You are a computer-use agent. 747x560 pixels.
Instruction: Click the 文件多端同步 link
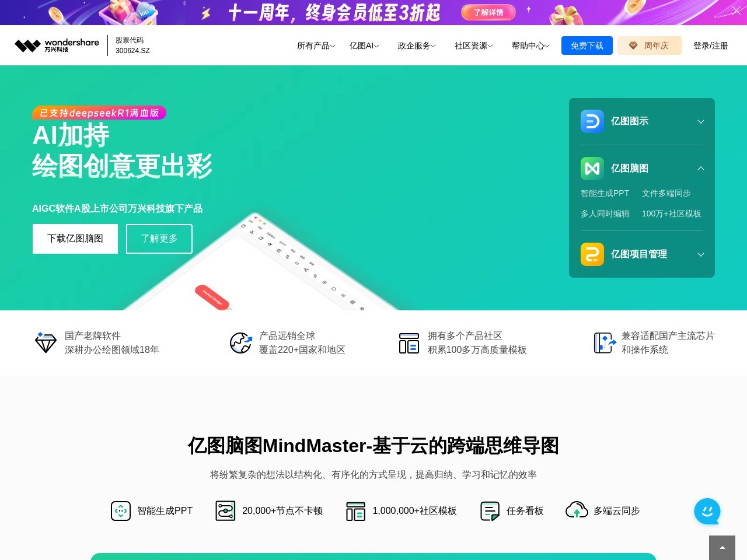click(666, 193)
